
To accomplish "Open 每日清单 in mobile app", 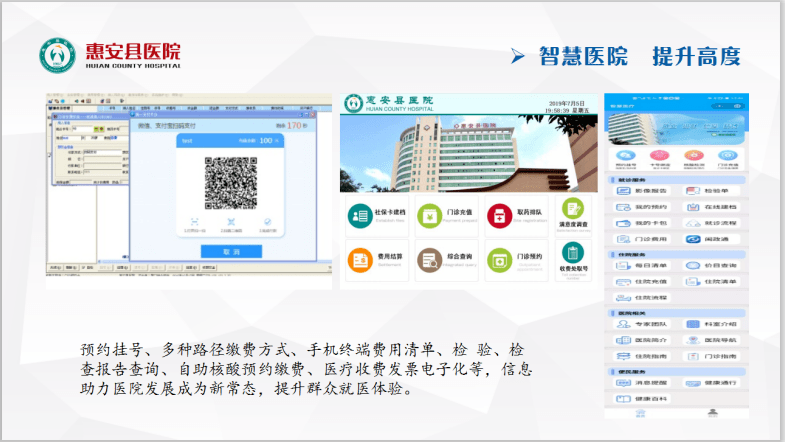I will pyautogui.click(x=642, y=266).
